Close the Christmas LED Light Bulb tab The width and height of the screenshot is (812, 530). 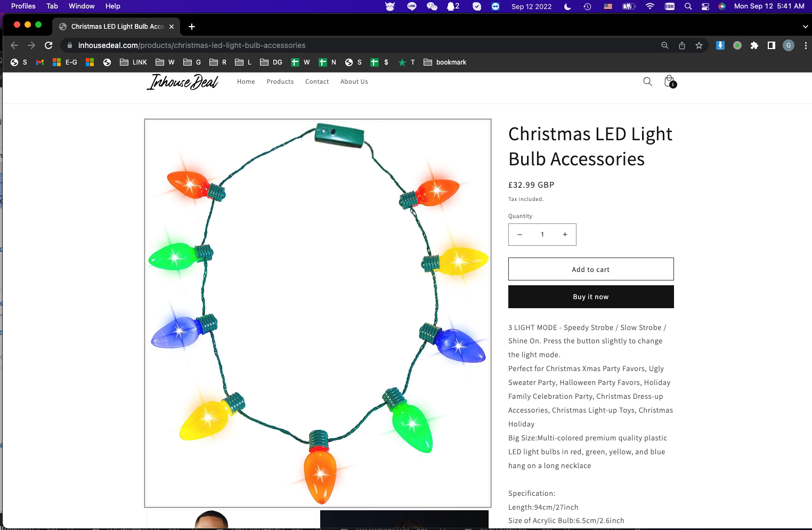pyautogui.click(x=172, y=27)
